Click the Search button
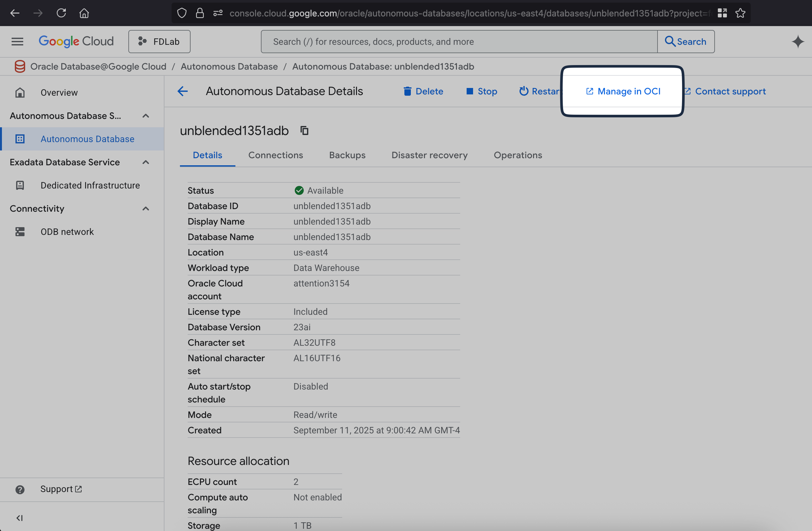 686,42
